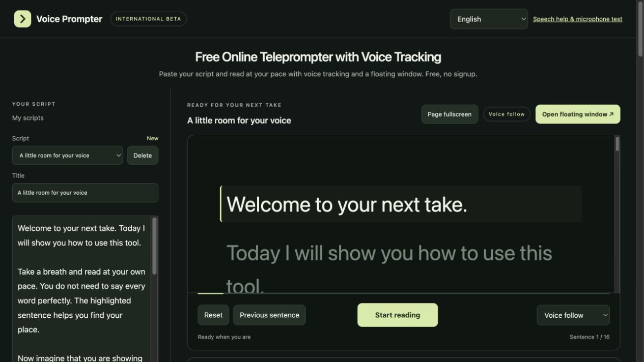Open the Voice follow mode dropdown
Viewport: 644px width, 362px height.
(x=573, y=315)
